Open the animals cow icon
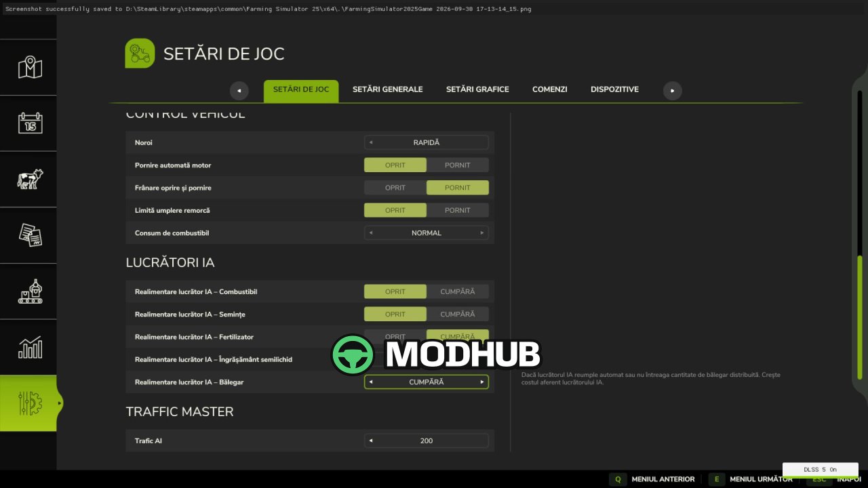Viewport: 868px width, 488px height. [x=30, y=179]
